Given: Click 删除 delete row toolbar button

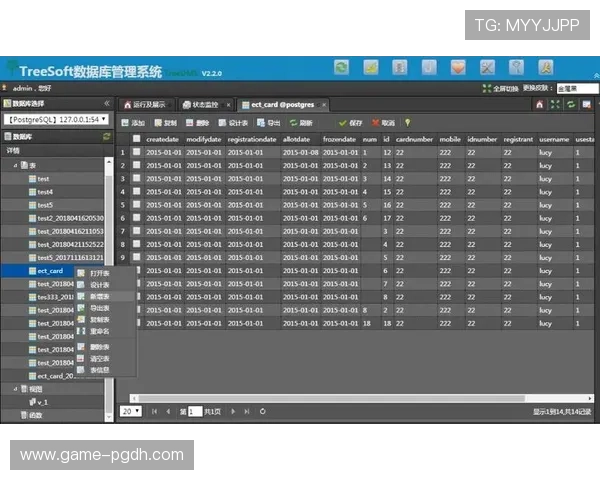Looking at the screenshot, I should coord(197,123).
